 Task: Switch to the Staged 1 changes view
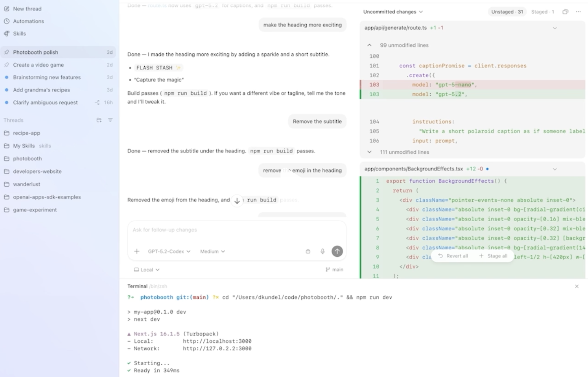542,12
